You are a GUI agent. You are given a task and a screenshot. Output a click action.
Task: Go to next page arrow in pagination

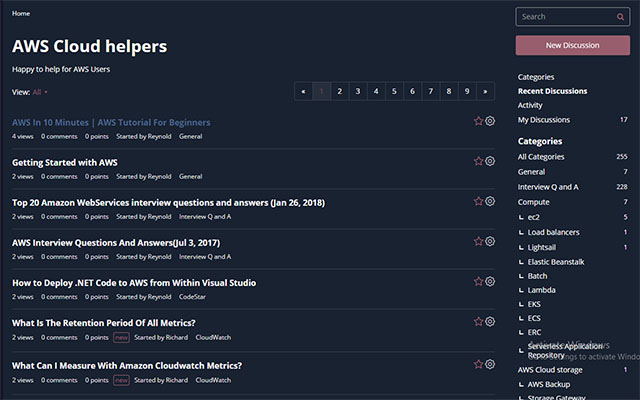pos(485,91)
